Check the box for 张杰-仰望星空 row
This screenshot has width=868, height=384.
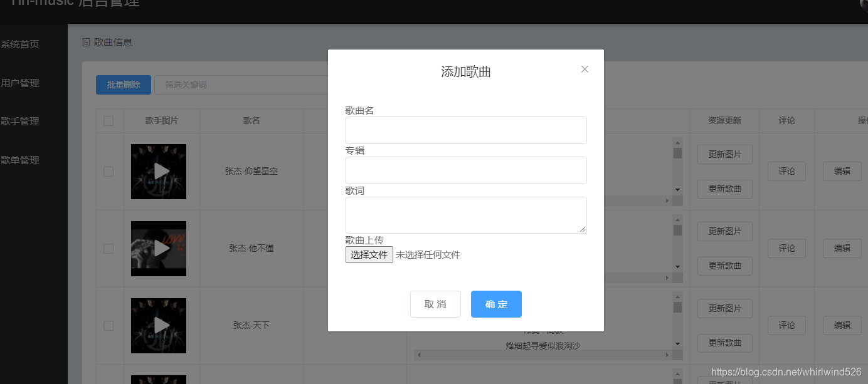tap(109, 171)
